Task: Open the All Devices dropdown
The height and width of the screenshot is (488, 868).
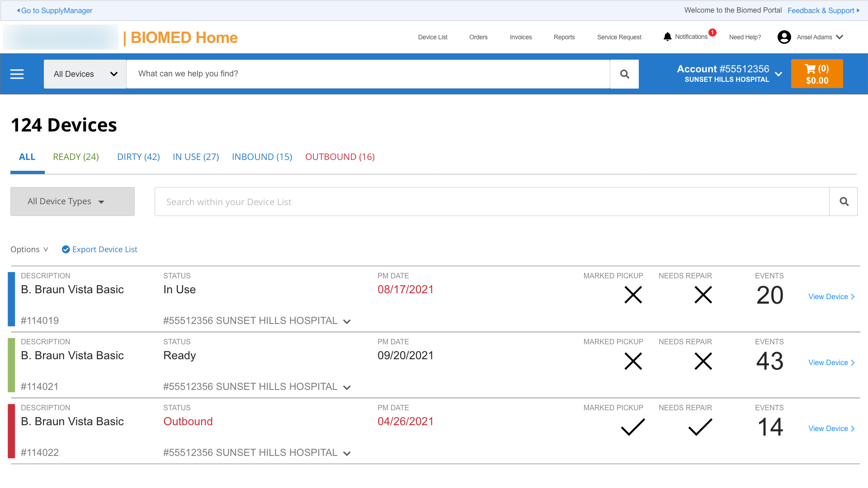Action: (x=85, y=74)
